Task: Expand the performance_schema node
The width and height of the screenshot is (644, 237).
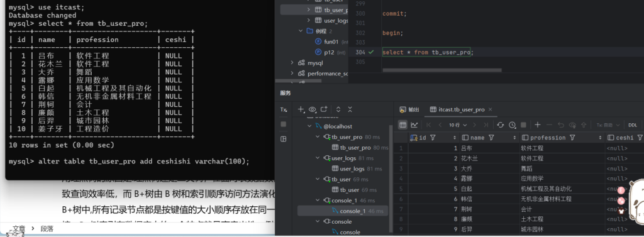Action: point(292,74)
